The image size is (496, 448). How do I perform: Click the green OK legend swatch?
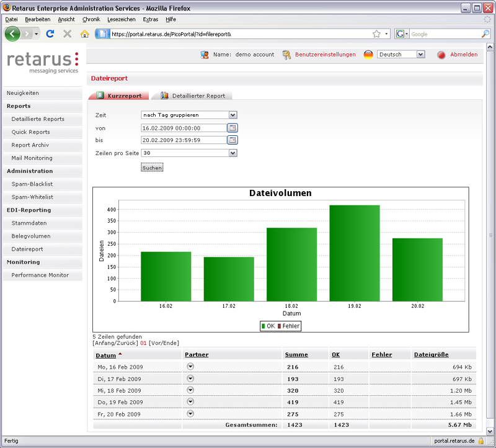(x=263, y=326)
